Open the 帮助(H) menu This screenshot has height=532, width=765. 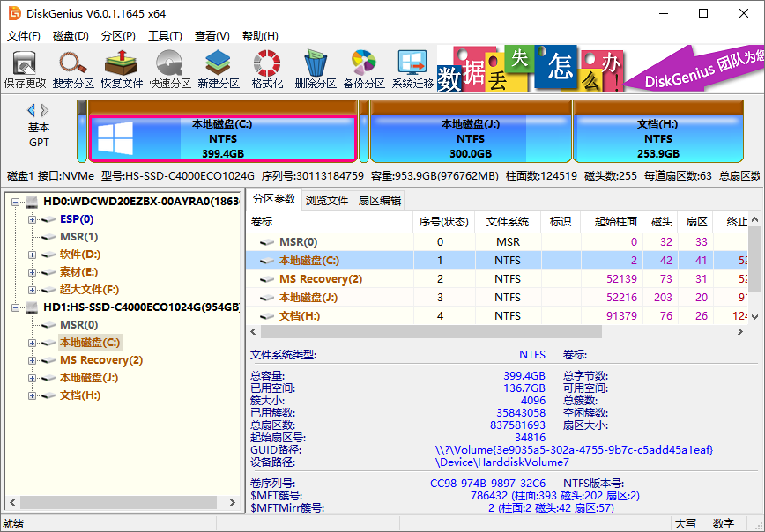(260, 36)
